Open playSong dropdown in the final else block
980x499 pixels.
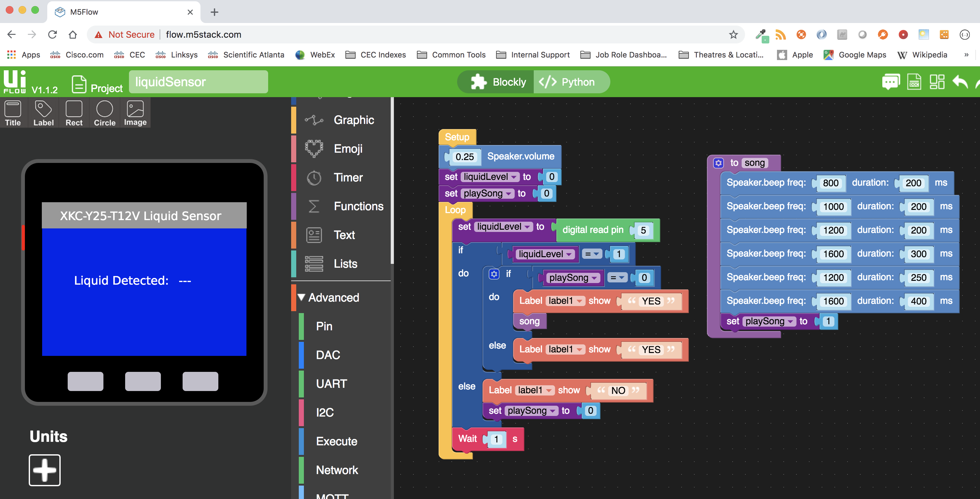531,411
